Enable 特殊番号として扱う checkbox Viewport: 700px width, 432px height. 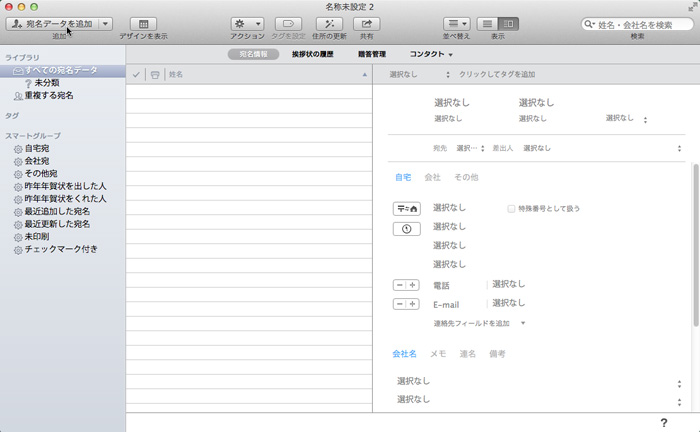[512, 209]
